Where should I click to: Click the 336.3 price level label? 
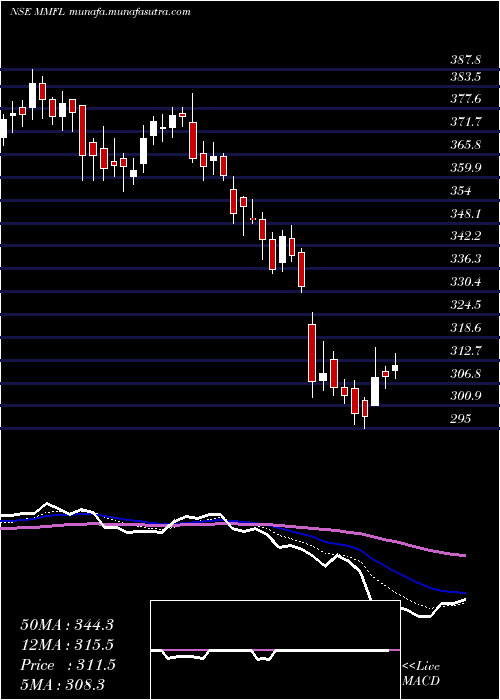pos(464,259)
